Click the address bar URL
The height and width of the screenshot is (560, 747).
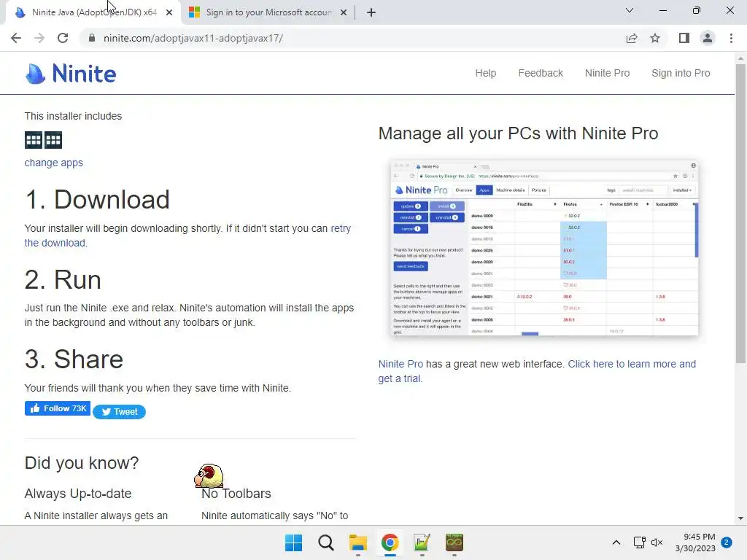[x=193, y=38]
